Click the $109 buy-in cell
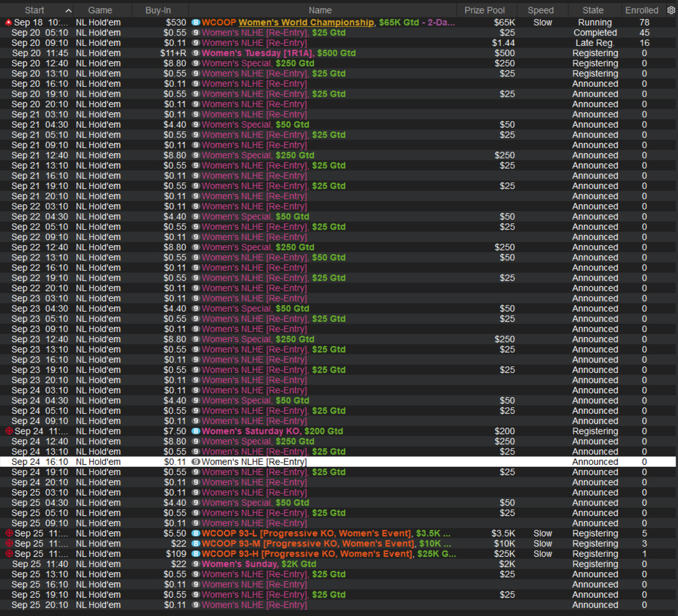This screenshot has width=678, height=616. 176,554
